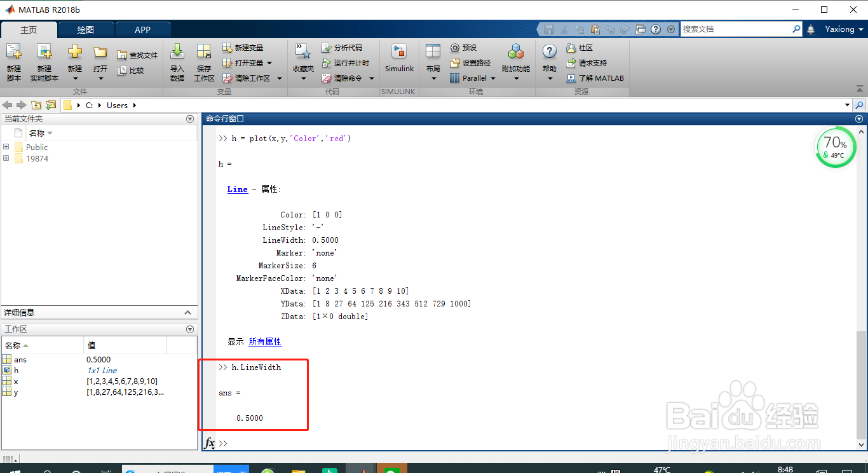Click 比较 (Compare) button
This screenshot has height=473, width=868.
131,71
